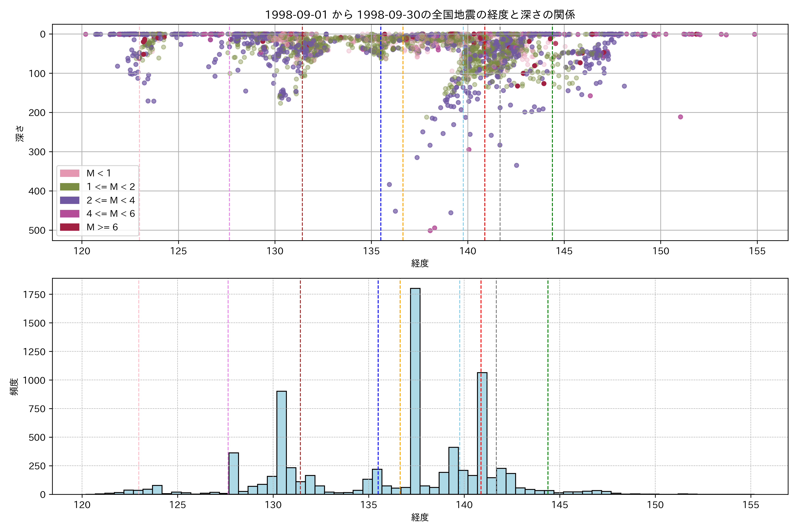Click the chart title text at top
This screenshot has height=532, width=798.
420,15
